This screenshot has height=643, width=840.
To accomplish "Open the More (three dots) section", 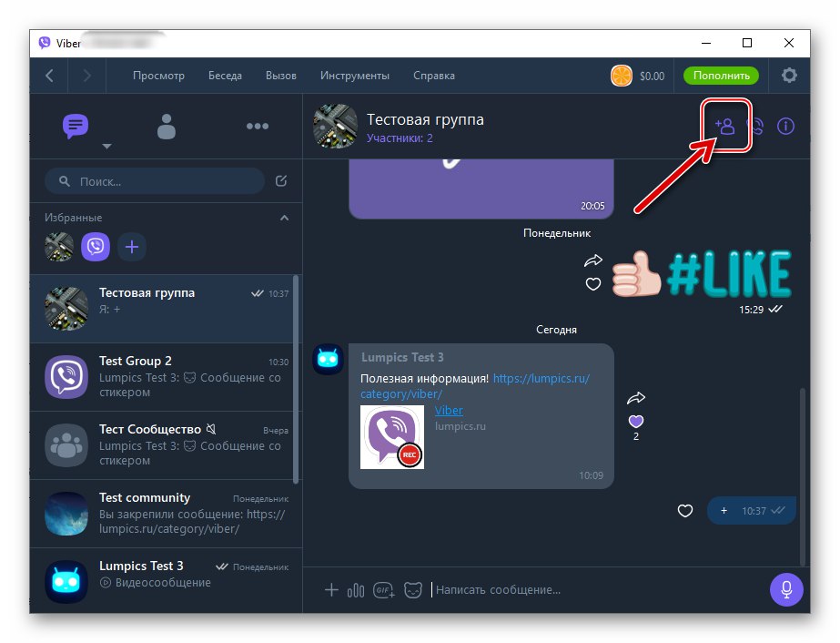I will (x=258, y=127).
